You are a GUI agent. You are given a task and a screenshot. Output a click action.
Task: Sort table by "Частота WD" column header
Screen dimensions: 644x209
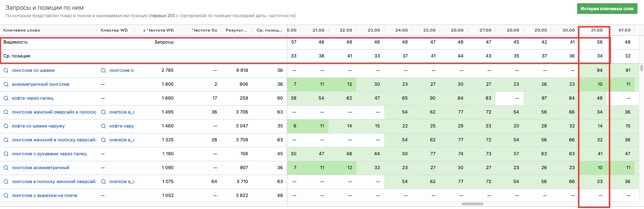tap(160, 31)
